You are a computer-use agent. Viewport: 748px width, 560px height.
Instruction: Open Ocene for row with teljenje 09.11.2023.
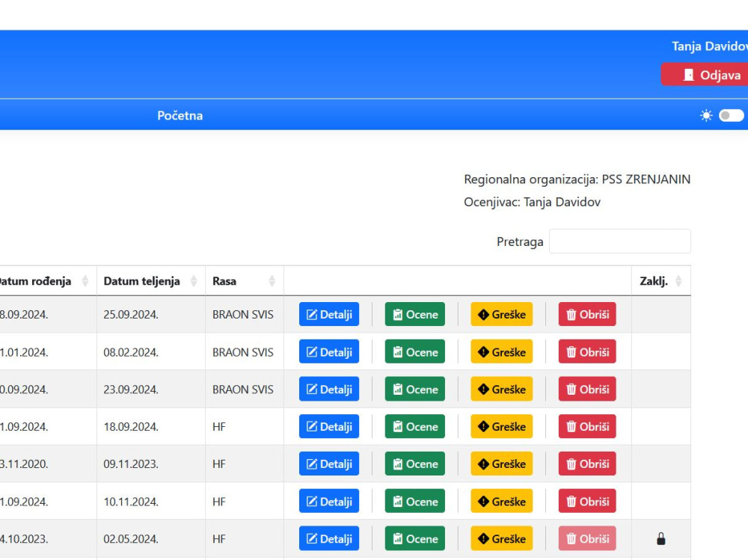point(414,464)
